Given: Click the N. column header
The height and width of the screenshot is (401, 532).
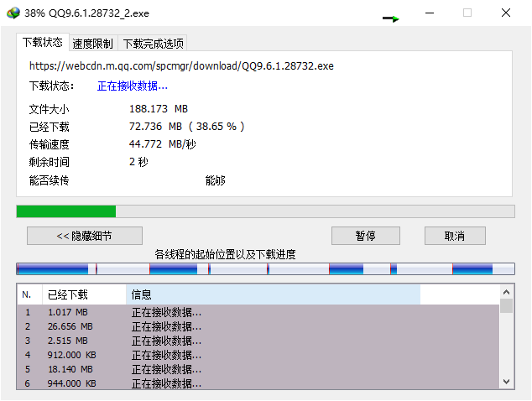Looking at the screenshot, I should point(30,294).
